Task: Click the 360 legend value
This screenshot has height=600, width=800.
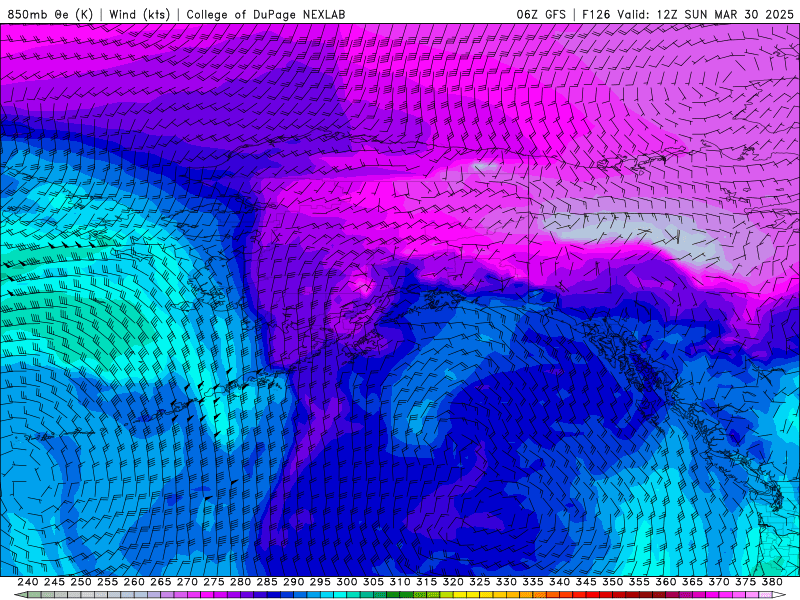Action: coord(665,582)
